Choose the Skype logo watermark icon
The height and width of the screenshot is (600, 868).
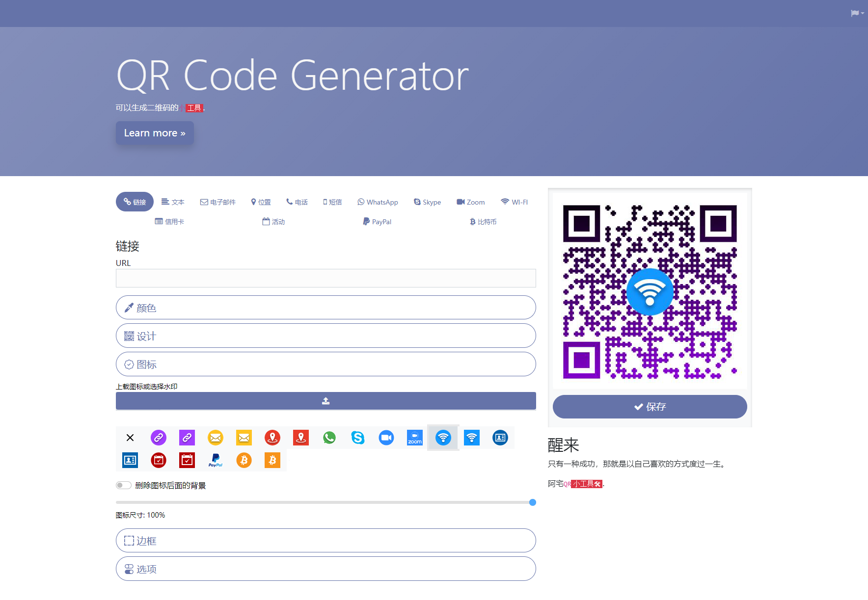coord(358,438)
